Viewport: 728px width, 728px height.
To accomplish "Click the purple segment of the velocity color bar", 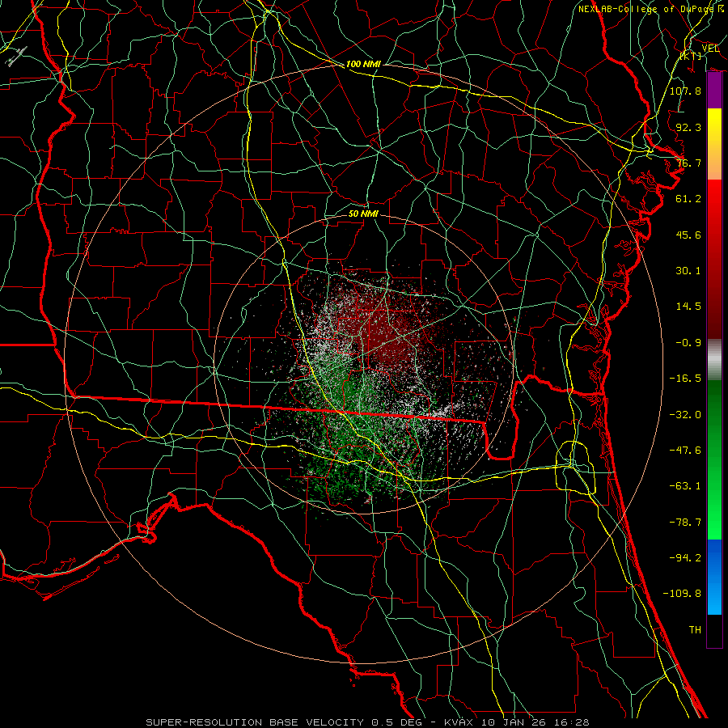I will 714,91.
